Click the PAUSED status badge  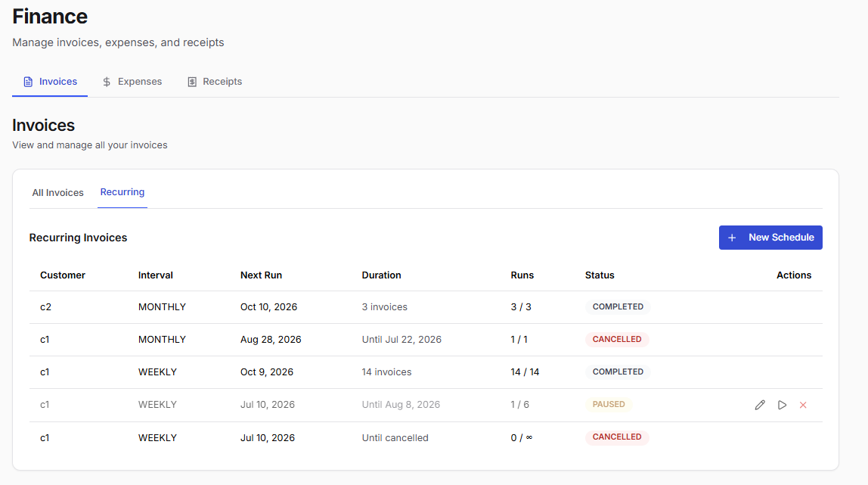click(x=609, y=405)
